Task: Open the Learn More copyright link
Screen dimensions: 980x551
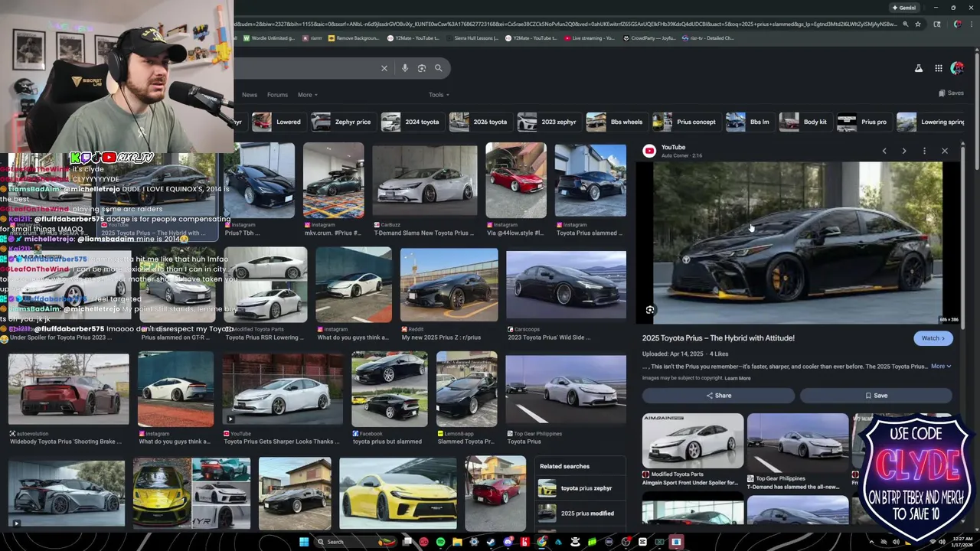Action: click(x=738, y=378)
